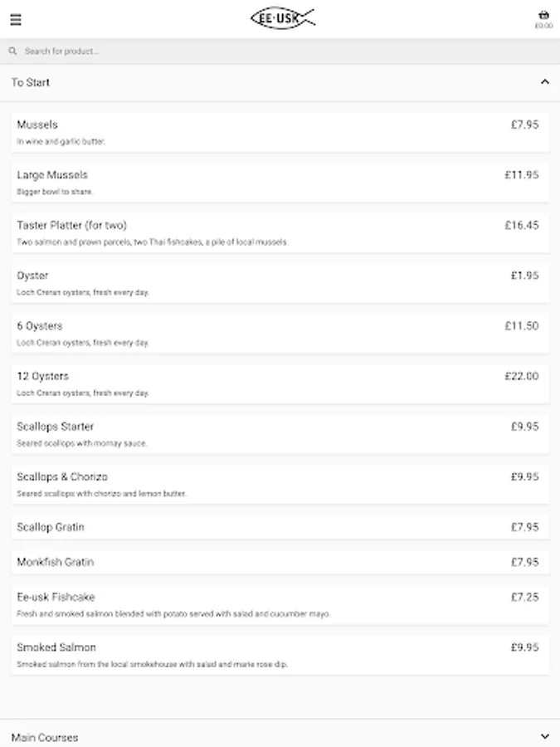Expand the Main Courses section

(544, 736)
